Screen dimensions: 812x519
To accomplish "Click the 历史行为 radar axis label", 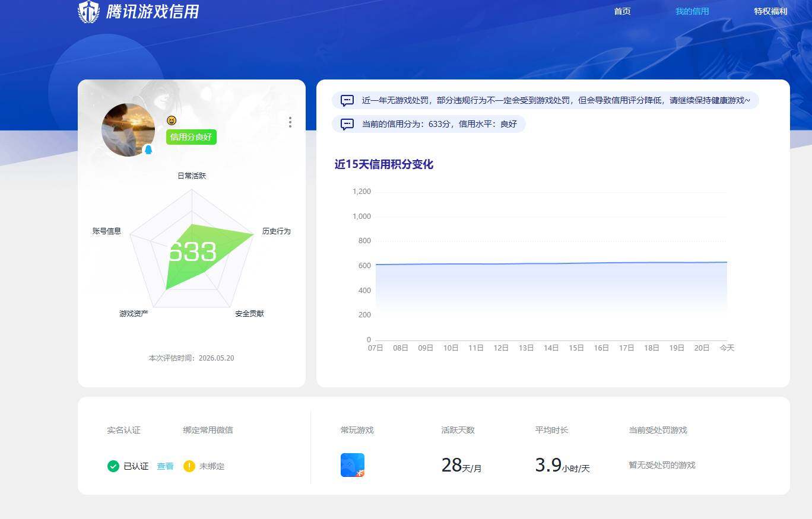I will [277, 231].
